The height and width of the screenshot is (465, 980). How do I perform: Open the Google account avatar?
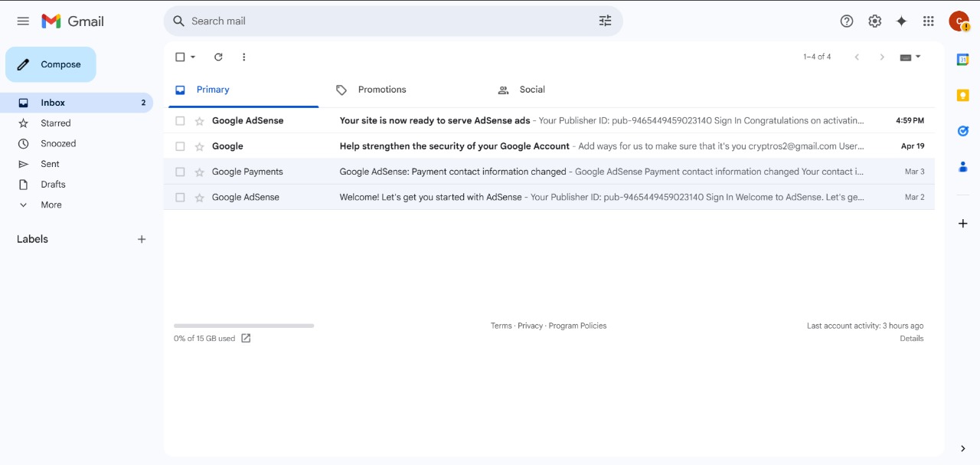959,21
